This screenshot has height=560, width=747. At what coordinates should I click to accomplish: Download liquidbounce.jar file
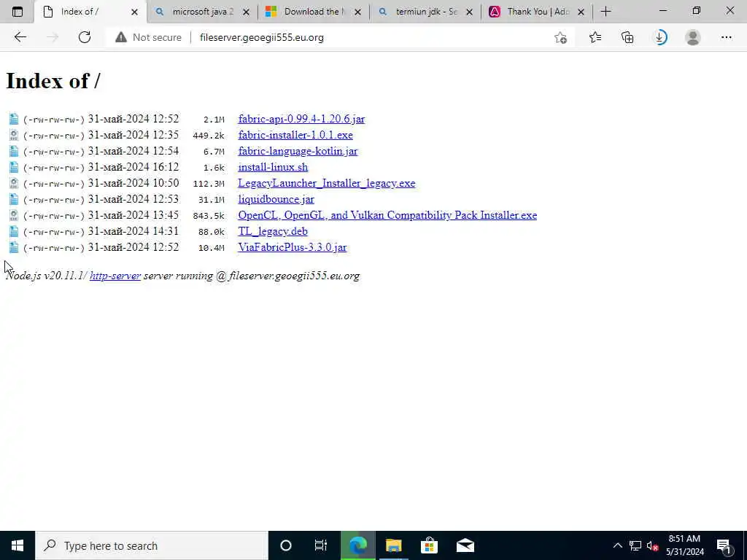pos(276,199)
